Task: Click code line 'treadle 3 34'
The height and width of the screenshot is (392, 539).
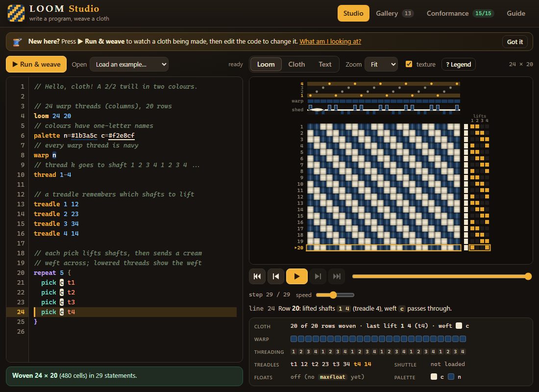Action: (x=56, y=223)
